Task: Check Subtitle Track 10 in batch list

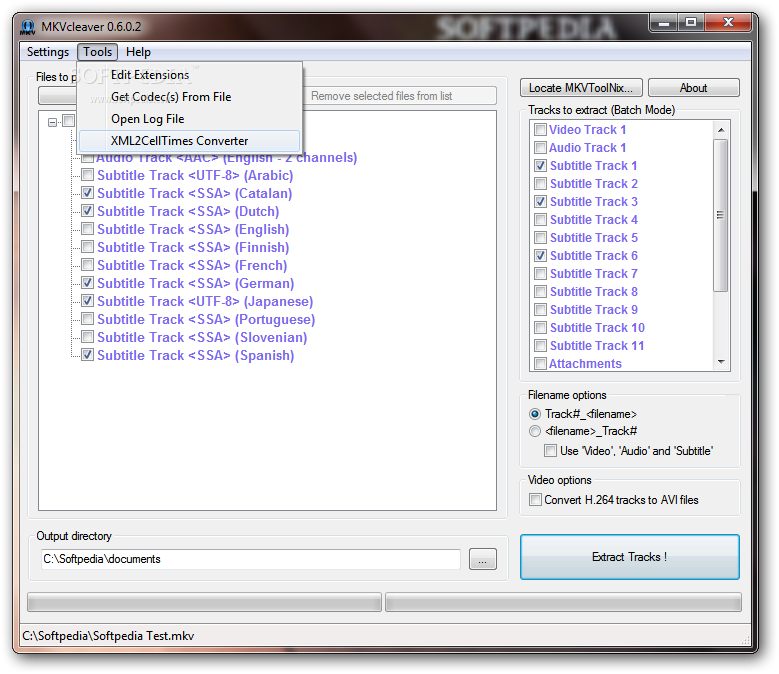Action: [x=541, y=327]
